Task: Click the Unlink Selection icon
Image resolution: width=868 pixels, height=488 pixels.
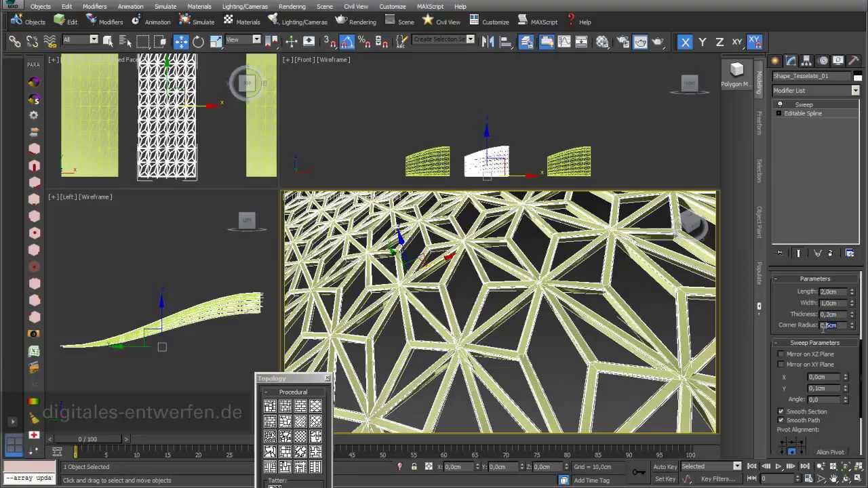Action: point(32,42)
